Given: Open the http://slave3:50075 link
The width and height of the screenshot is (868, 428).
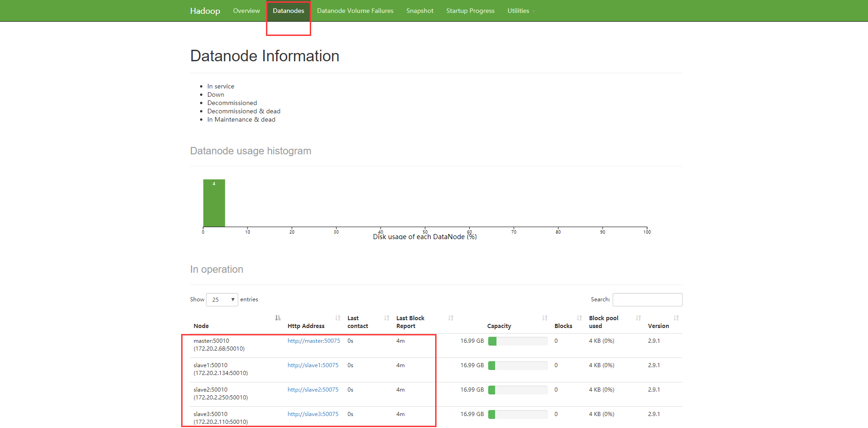Looking at the screenshot, I should [313, 414].
